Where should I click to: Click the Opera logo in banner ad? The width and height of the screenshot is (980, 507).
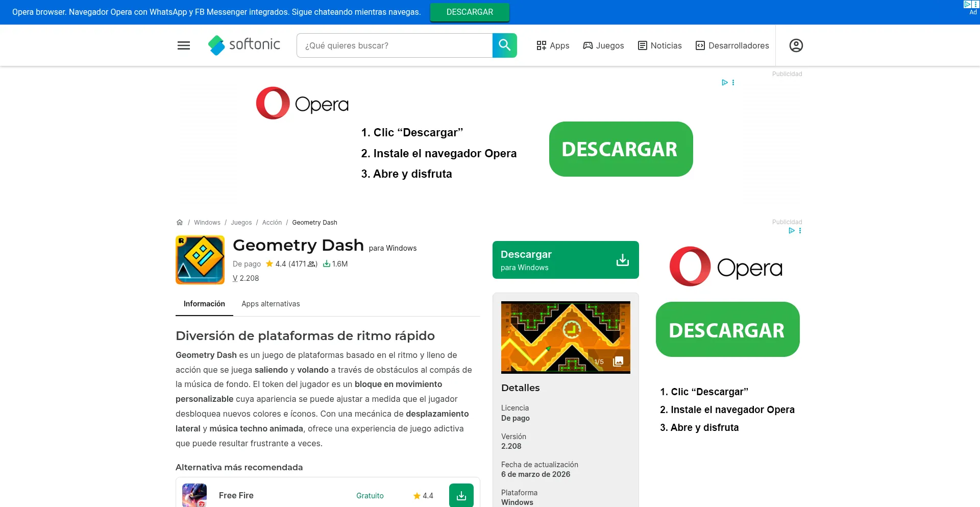click(x=302, y=103)
